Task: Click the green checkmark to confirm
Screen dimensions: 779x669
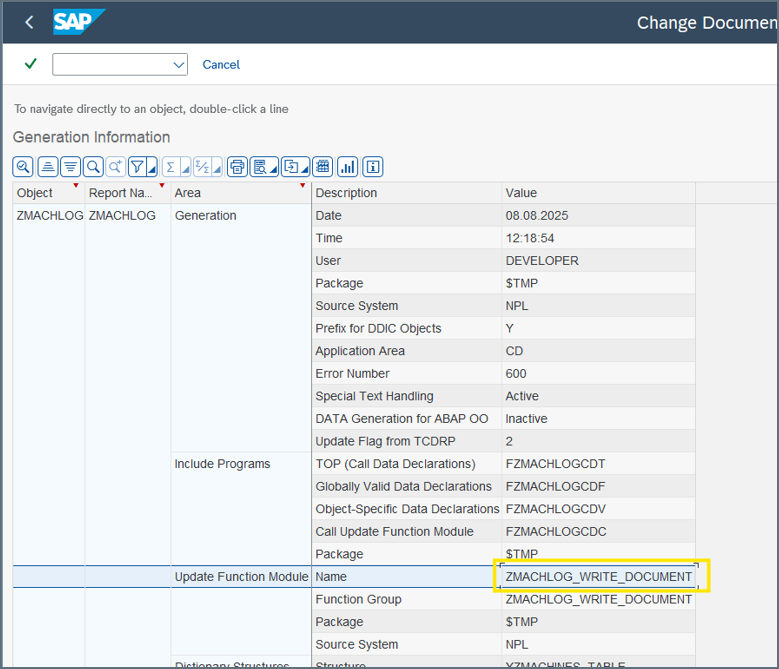Action: [31, 64]
